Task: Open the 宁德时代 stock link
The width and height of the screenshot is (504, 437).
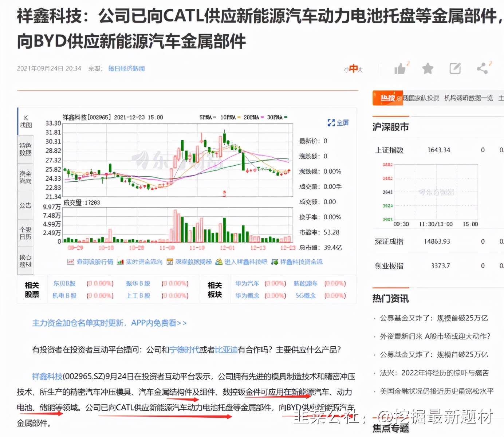Action: click(185, 350)
